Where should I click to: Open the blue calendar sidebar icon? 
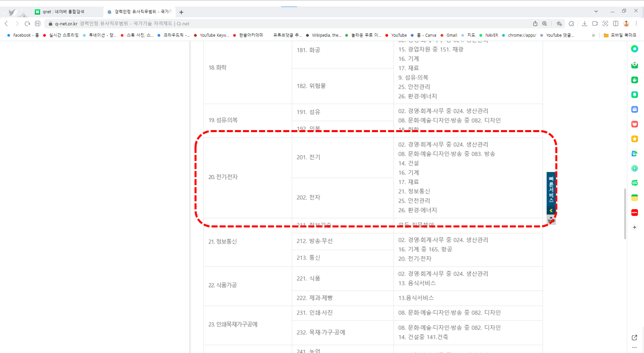634,109
